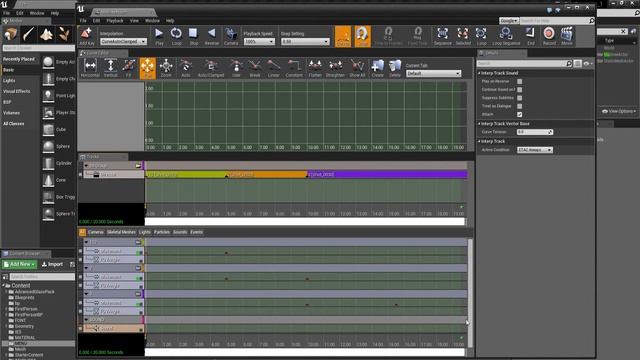Toggle the highlighted Curves editor button
640x360 pixels.
[x=343, y=36]
